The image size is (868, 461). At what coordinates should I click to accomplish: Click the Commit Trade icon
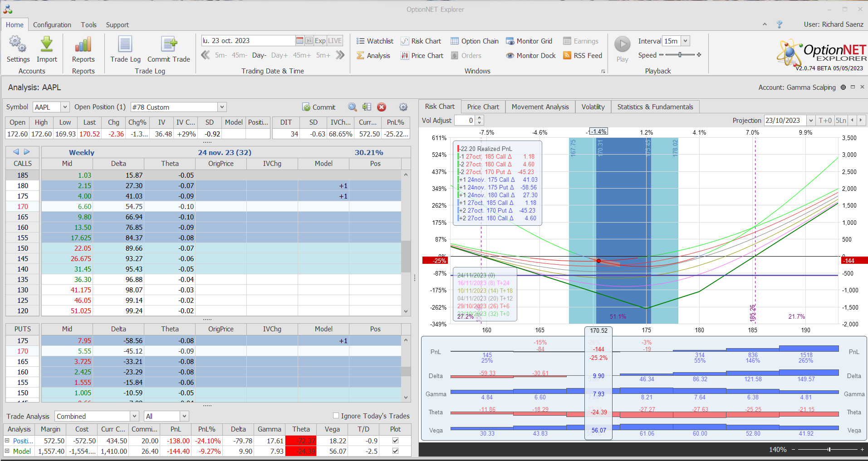(169, 44)
